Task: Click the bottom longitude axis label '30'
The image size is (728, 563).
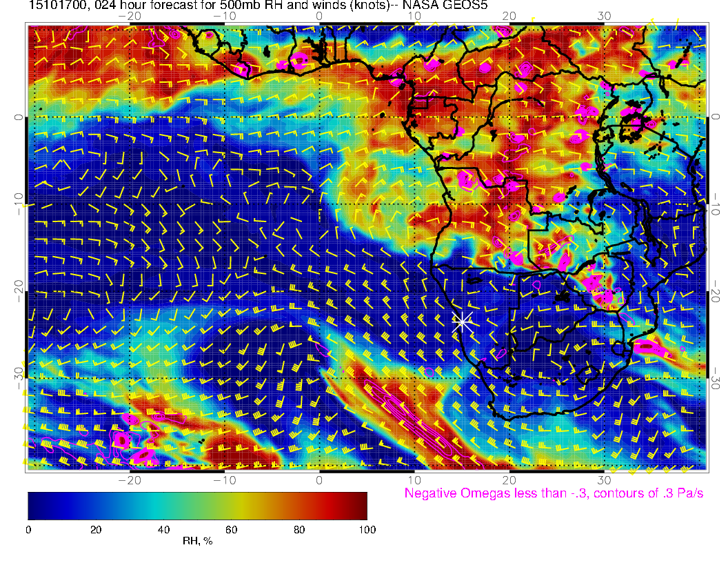Action: click(x=604, y=480)
